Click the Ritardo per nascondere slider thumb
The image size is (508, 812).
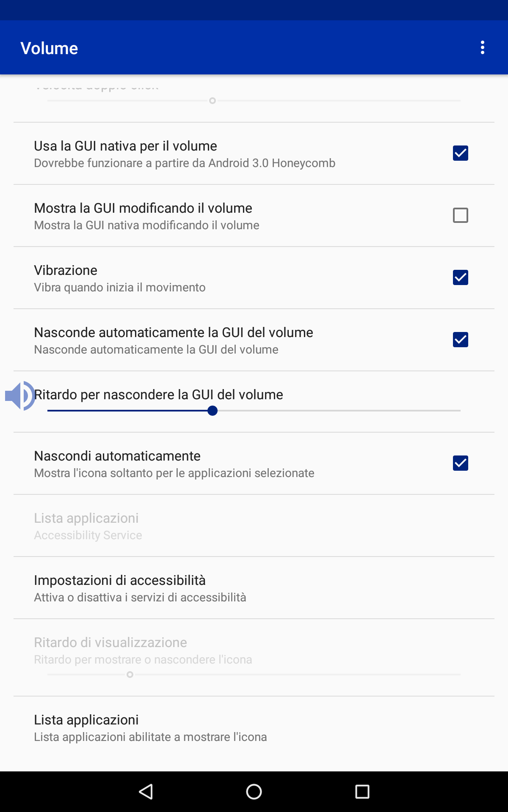point(213,411)
